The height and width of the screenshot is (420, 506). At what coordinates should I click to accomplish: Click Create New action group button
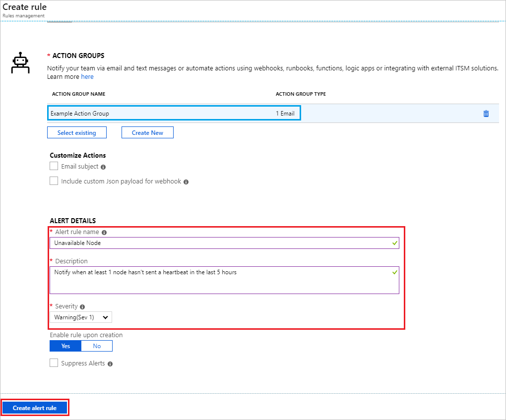coord(147,132)
